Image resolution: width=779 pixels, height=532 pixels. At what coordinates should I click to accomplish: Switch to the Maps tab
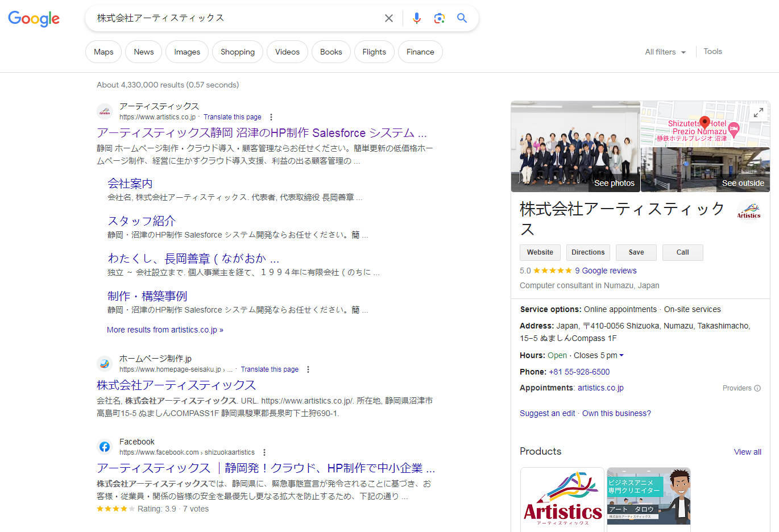(x=103, y=52)
